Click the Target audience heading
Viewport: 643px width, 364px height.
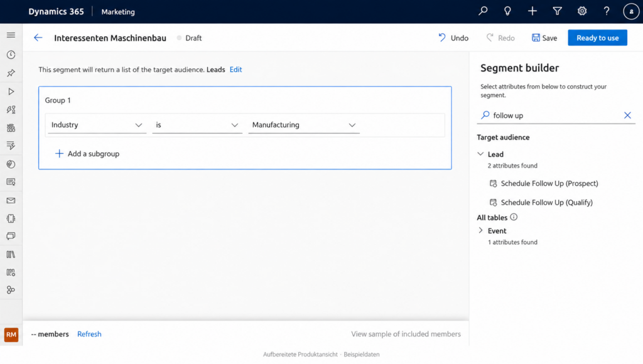coord(503,137)
